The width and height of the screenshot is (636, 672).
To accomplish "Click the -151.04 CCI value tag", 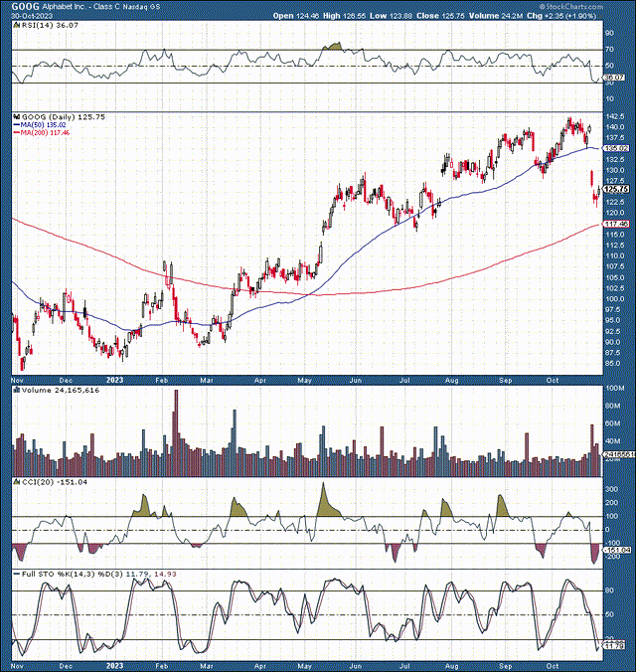I will [x=616, y=550].
